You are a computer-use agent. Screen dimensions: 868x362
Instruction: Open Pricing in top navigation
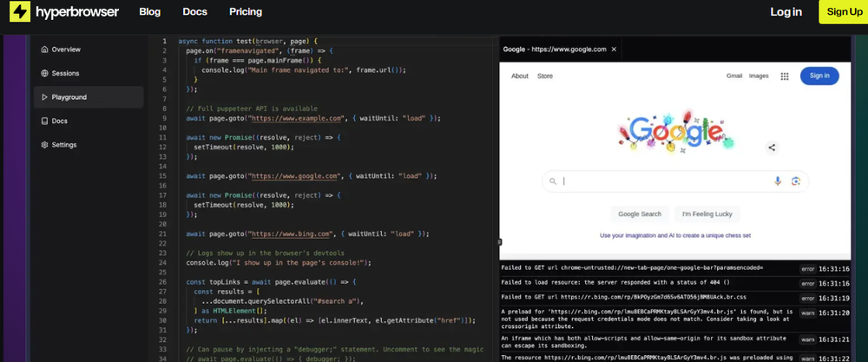point(246,11)
